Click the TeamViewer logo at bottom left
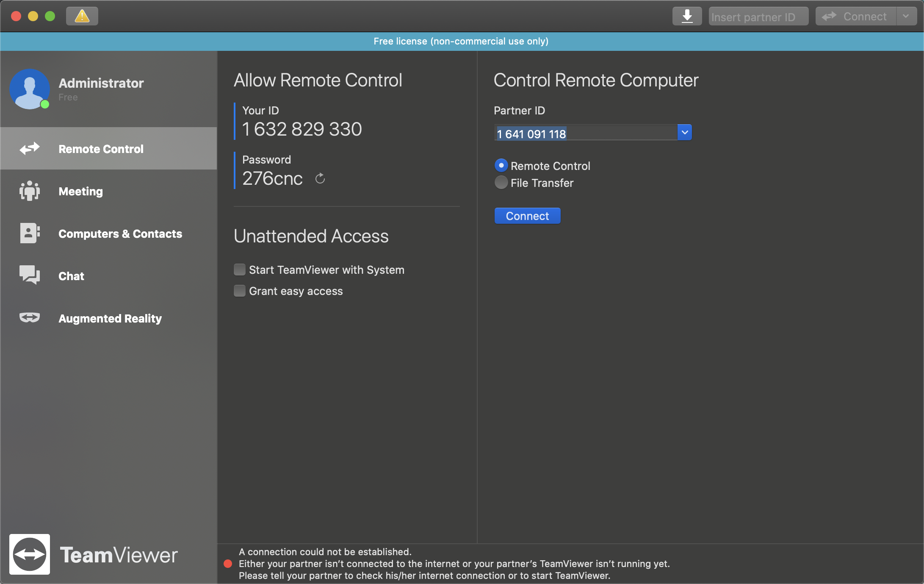 30,554
